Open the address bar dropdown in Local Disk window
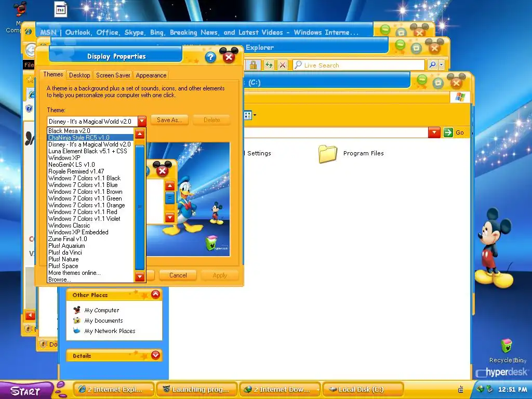Screen dimensions: 532x399 (x=434, y=132)
